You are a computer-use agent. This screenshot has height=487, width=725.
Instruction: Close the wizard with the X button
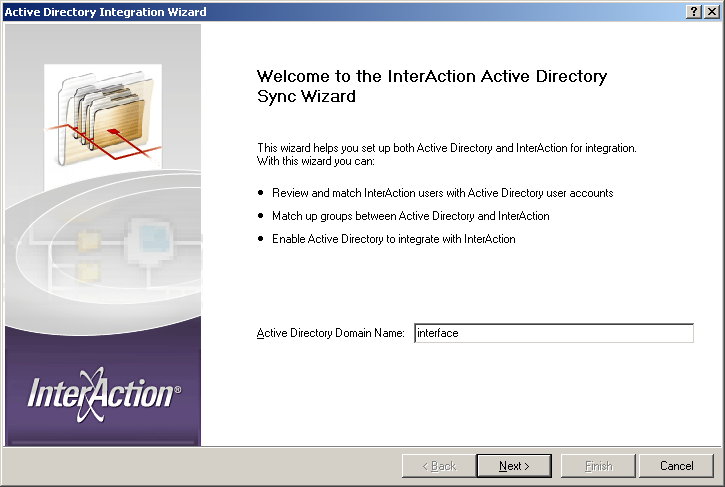click(712, 12)
